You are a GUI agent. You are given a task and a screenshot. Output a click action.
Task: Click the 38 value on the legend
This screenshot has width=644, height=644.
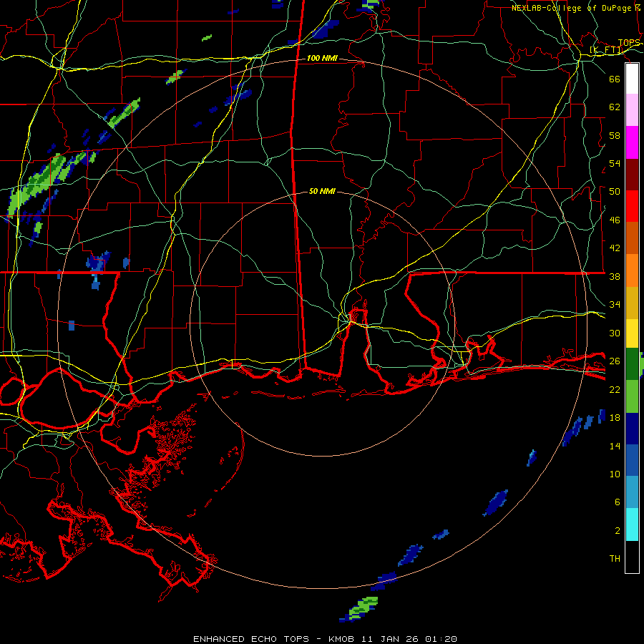pos(615,276)
